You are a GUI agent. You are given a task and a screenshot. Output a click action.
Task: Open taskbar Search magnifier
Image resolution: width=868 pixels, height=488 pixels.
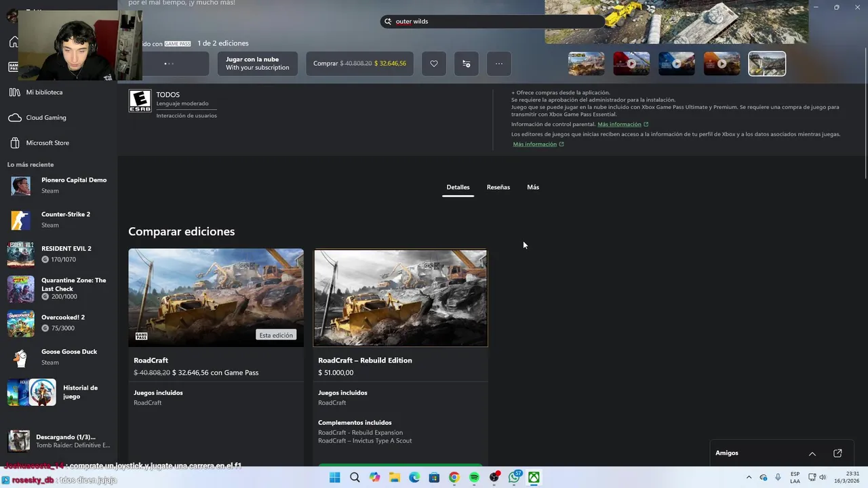(355, 478)
